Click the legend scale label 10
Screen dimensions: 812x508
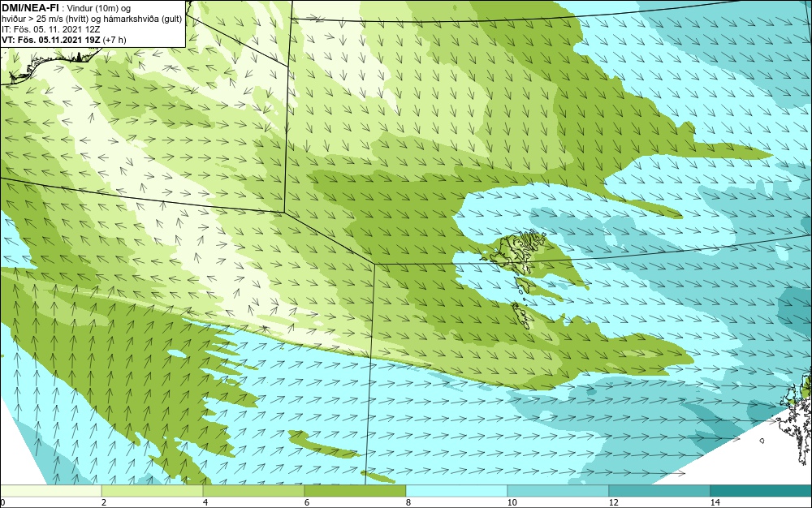pos(512,502)
